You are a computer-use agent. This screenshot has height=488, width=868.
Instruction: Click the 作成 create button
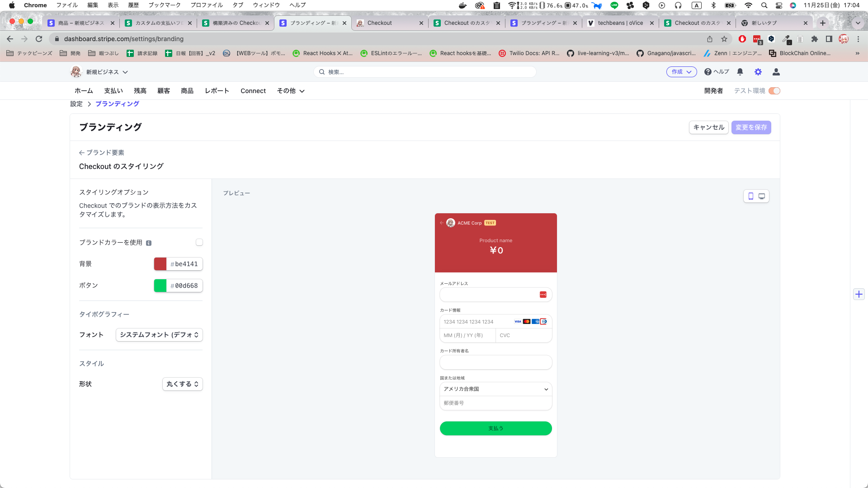(x=681, y=71)
